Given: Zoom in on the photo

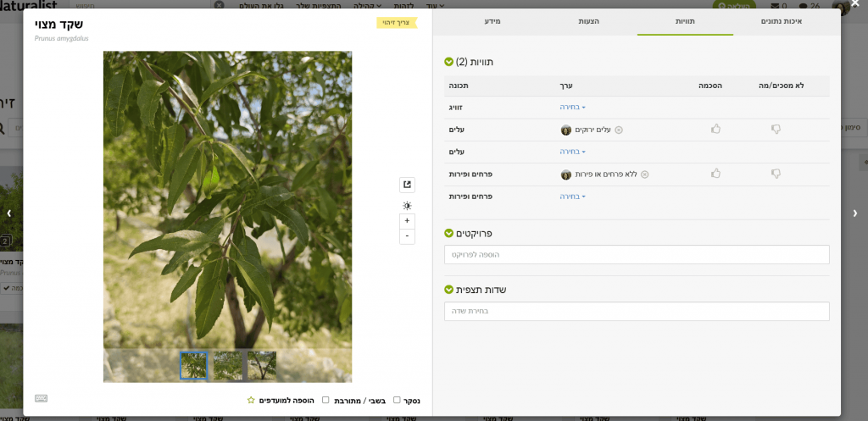Looking at the screenshot, I should 407,220.
